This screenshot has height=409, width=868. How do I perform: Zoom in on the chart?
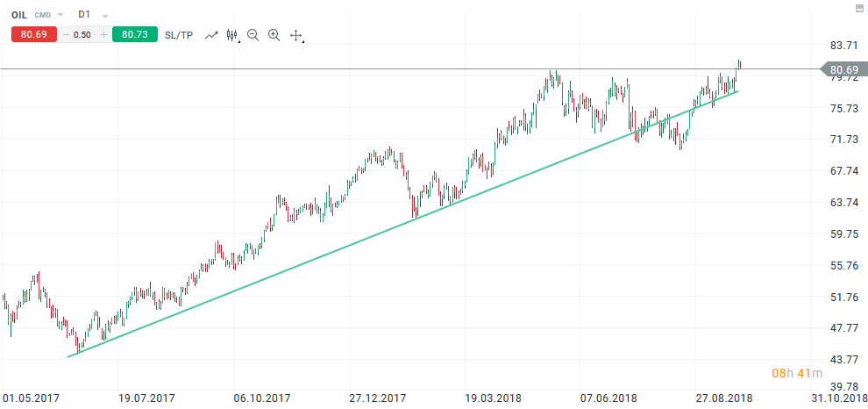tap(274, 35)
